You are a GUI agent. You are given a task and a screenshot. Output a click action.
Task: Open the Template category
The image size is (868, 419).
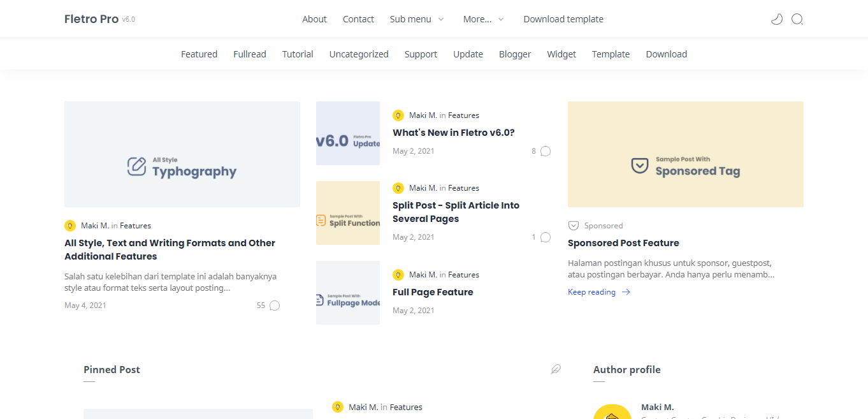(611, 54)
